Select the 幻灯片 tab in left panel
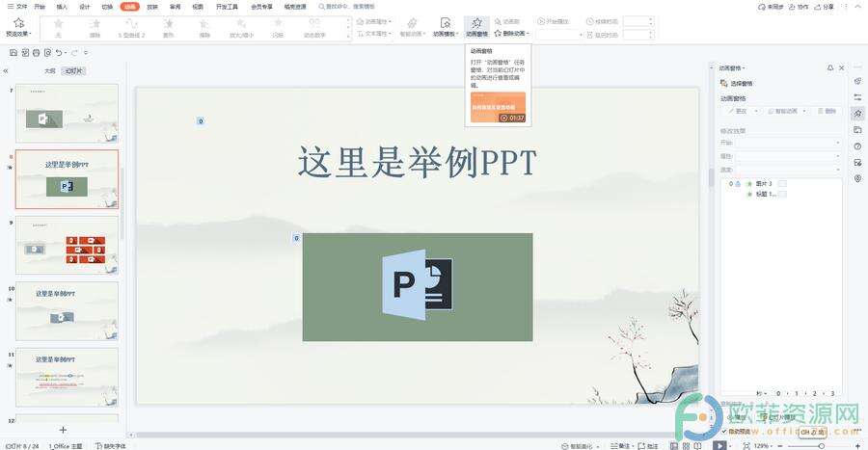The width and height of the screenshot is (868, 450). click(x=73, y=71)
